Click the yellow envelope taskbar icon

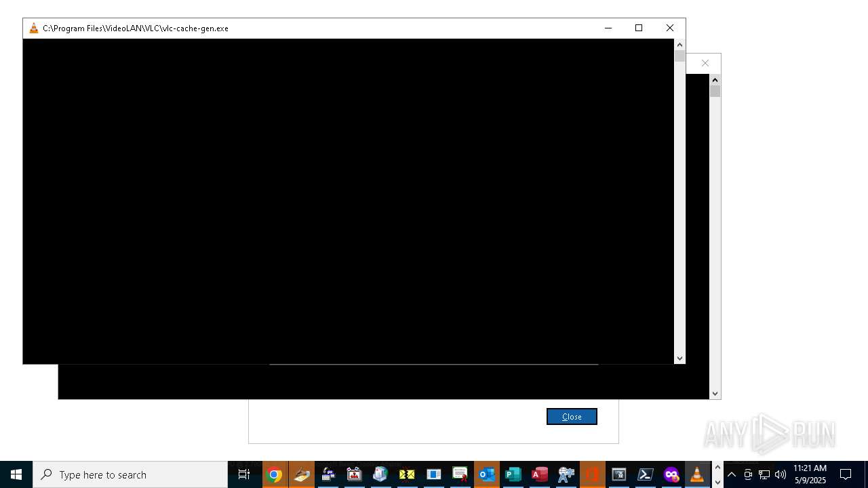tap(407, 474)
